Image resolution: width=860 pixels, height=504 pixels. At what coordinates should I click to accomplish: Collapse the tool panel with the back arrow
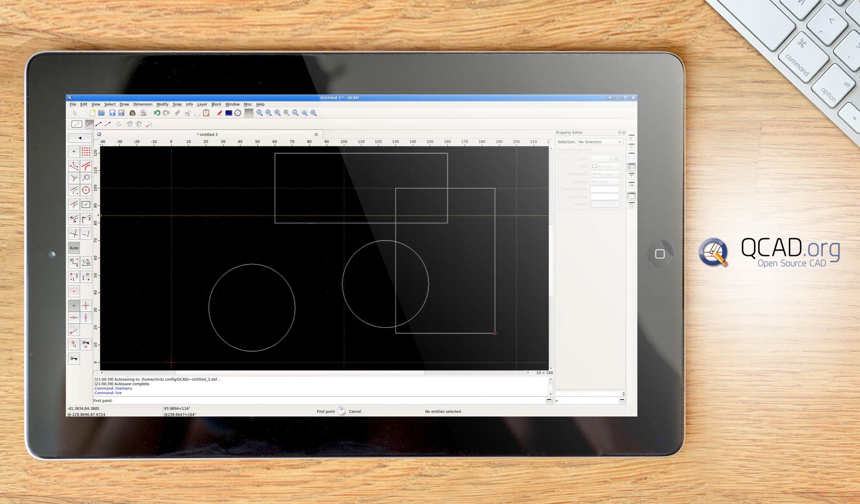tap(79, 138)
